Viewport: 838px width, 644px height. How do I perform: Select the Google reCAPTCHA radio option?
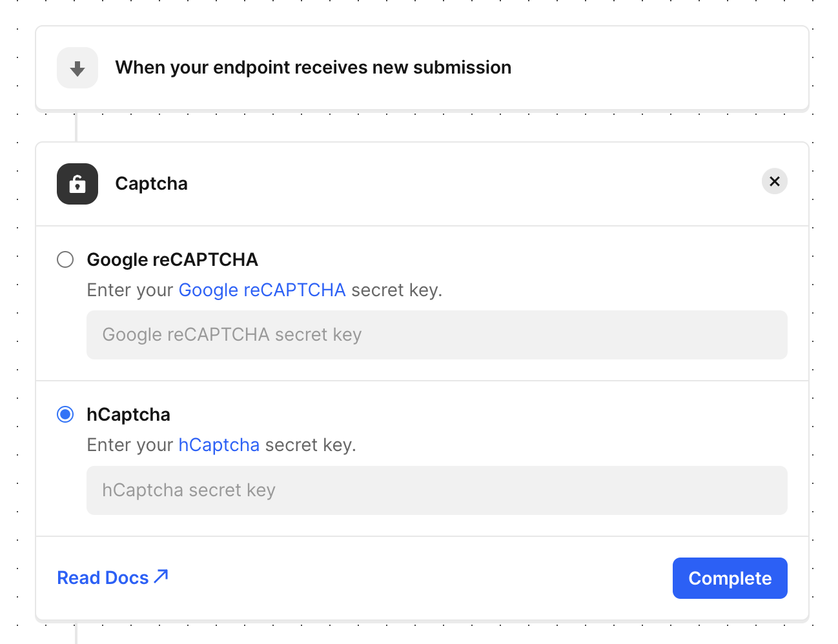65,259
